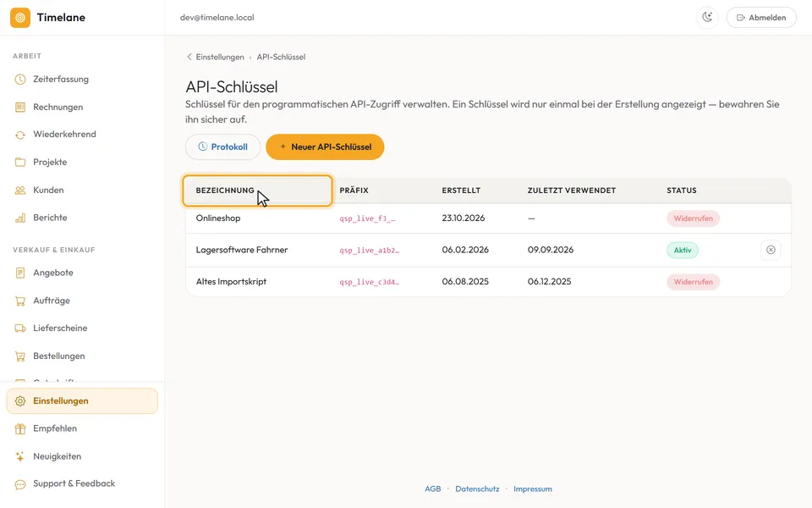The height and width of the screenshot is (508, 812).
Task: Open Aufträge cart icon in sidebar
Action: pyautogui.click(x=20, y=301)
